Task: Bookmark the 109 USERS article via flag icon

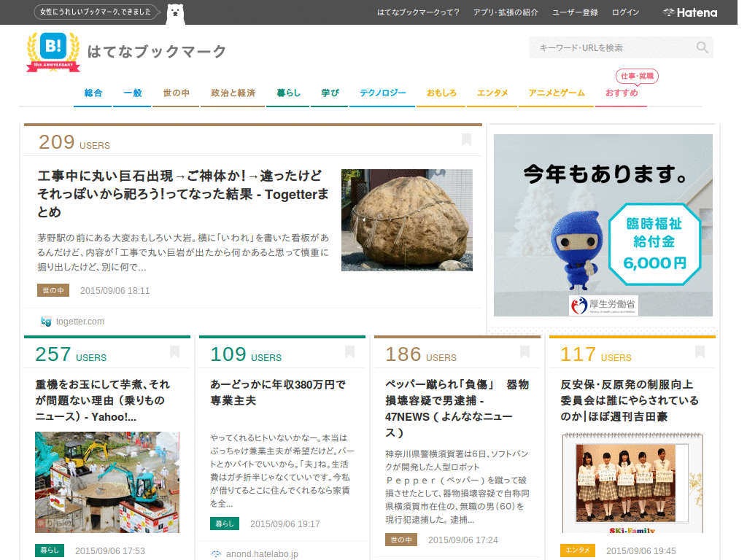Action: click(349, 352)
